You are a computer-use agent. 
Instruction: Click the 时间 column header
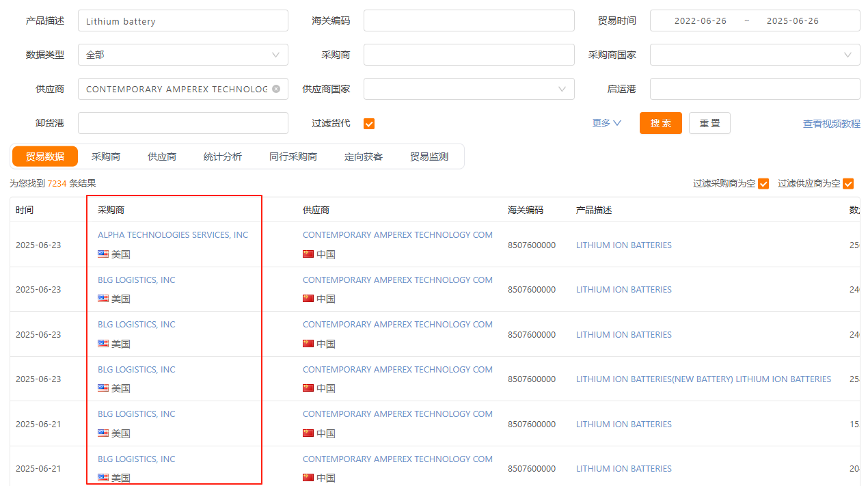coord(25,210)
